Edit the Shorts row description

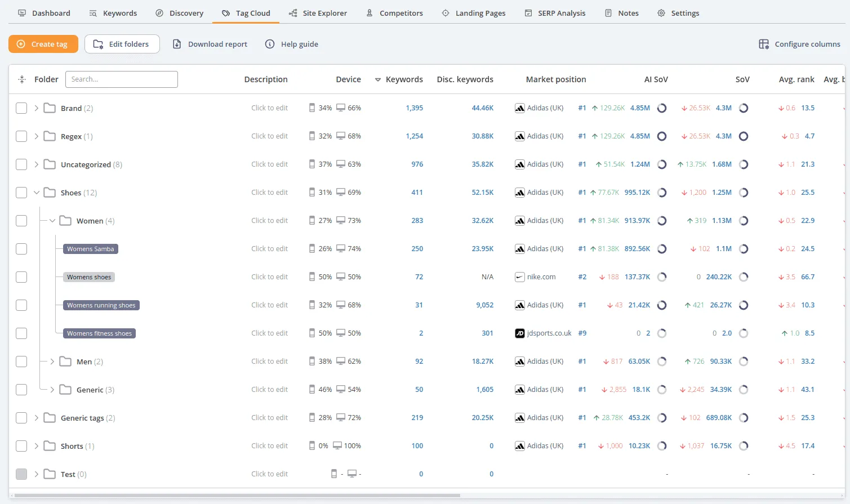pos(269,446)
